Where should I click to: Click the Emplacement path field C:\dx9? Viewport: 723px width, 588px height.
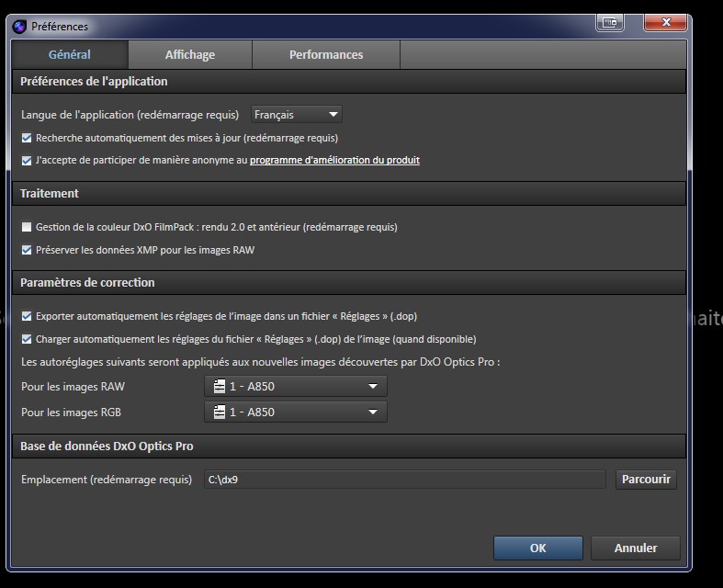pyautogui.click(x=405, y=480)
